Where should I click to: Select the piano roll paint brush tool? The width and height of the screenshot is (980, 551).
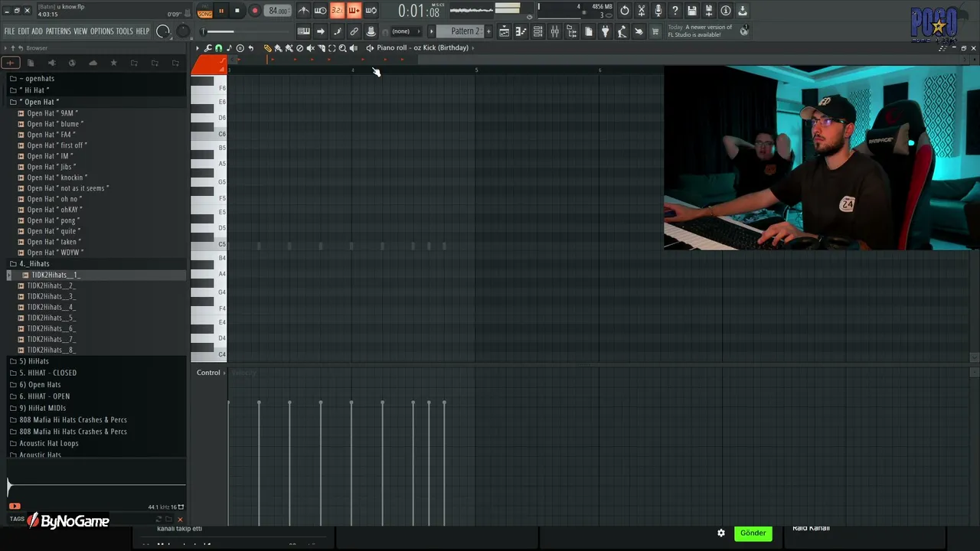coord(279,48)
